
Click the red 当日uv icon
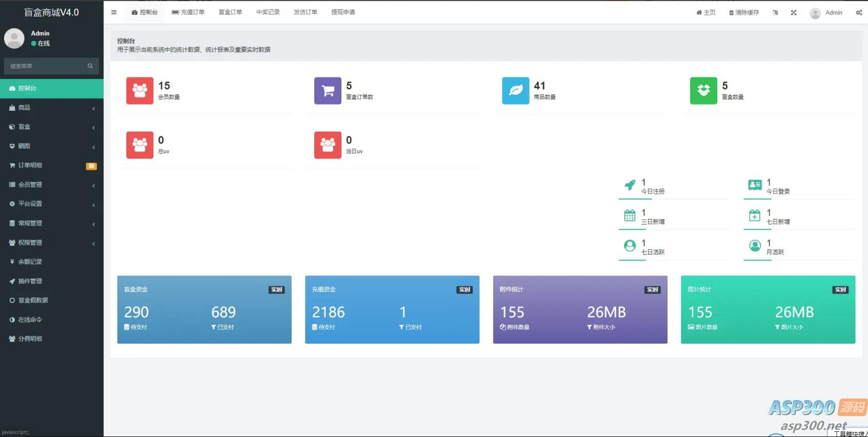pos(328,145)
